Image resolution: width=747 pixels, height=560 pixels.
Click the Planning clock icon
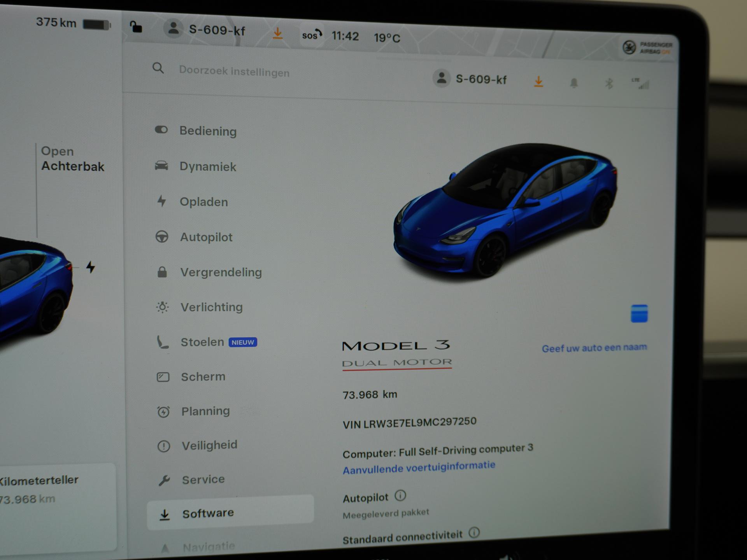(163, 411)
